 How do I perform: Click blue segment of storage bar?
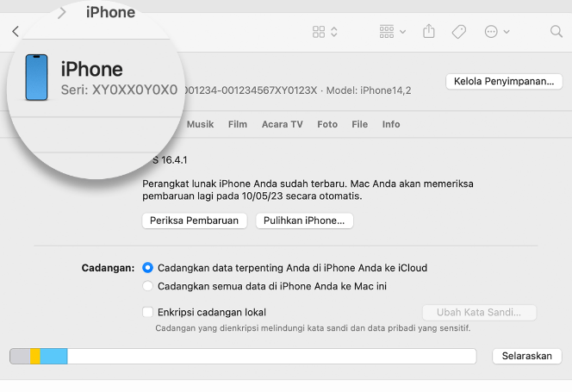pos(53,356)
